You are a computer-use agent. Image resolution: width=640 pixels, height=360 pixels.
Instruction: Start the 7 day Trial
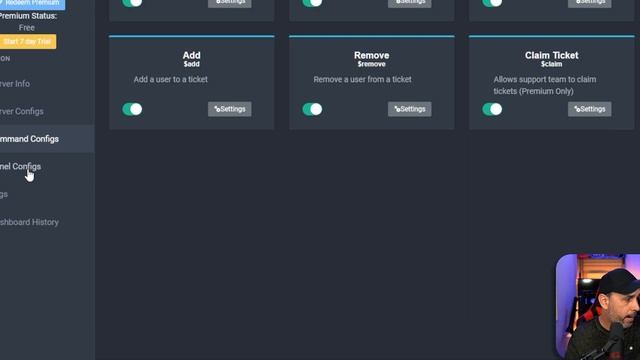27,42
